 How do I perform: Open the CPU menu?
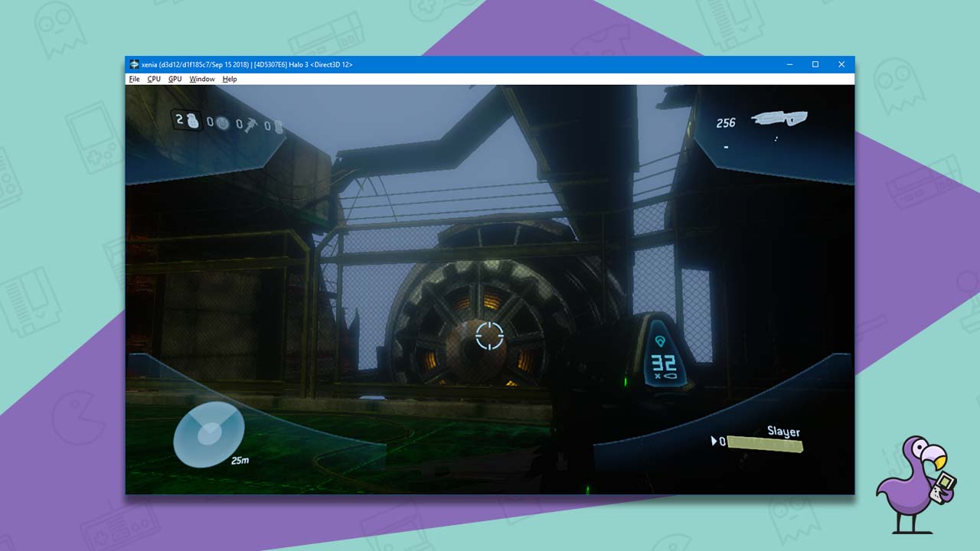[x=154, y=79]
